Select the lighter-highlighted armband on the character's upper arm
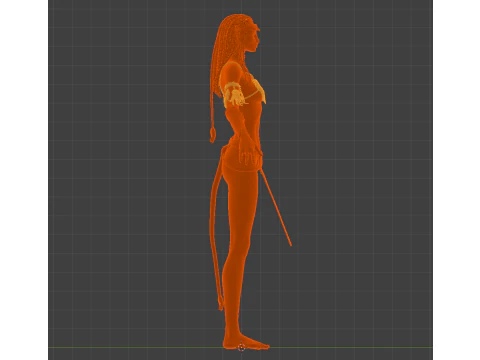 click(236, 94)
